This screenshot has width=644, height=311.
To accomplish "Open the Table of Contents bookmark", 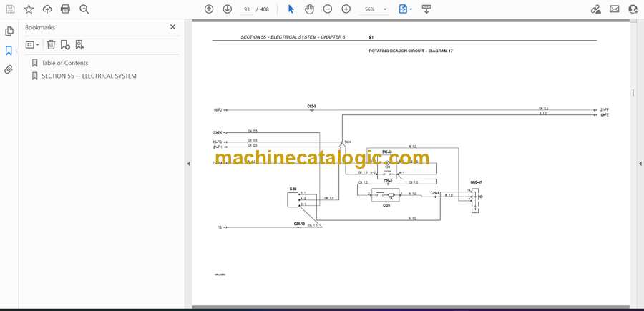I will [x=65, y=63].
